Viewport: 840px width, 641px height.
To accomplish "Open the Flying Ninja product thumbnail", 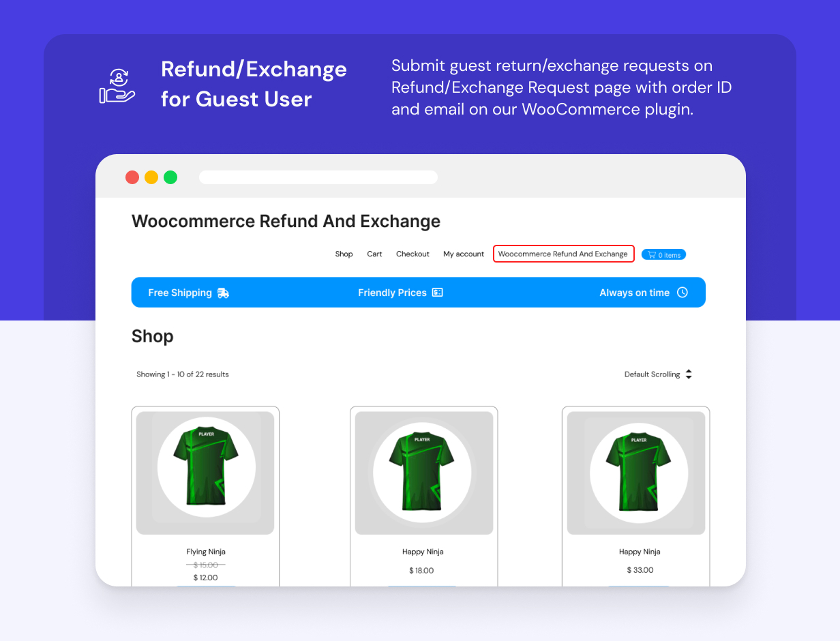I will (205, 473).
